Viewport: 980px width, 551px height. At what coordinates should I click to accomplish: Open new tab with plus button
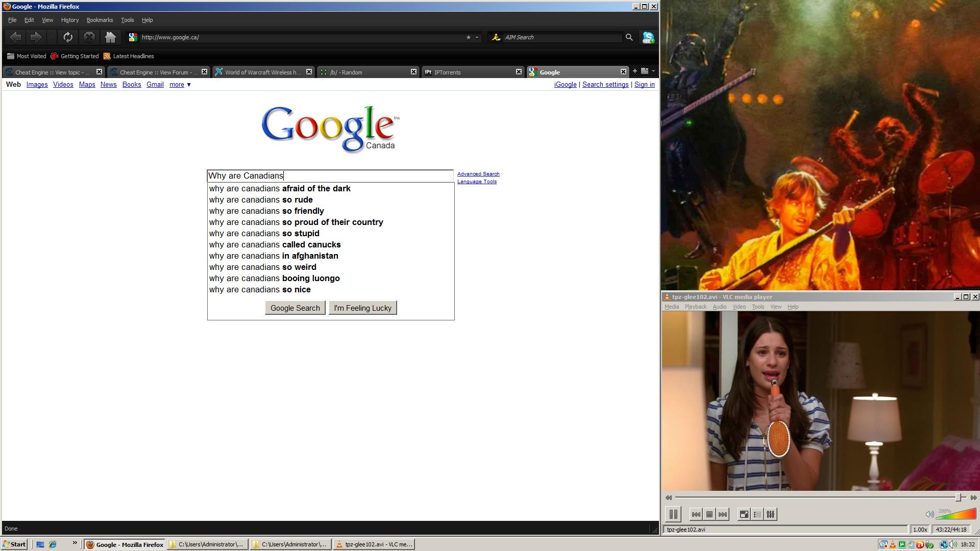635,71
